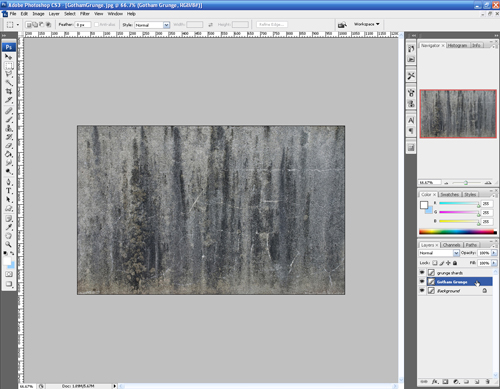Click the Delete layer trash icon
500x389 pixels.
488,382
